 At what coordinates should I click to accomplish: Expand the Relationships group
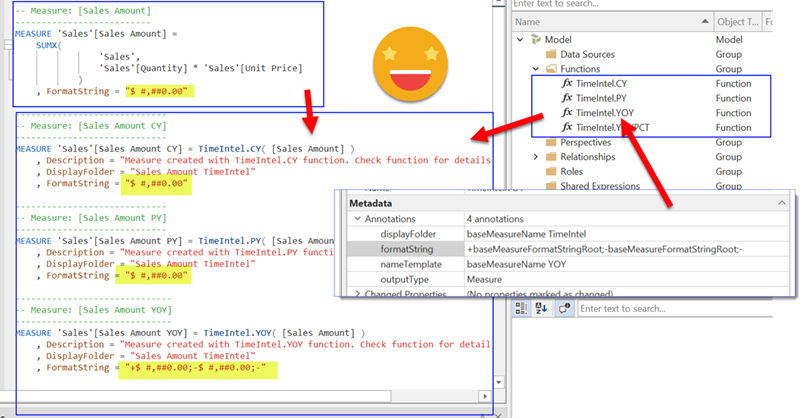click(535, 157)
